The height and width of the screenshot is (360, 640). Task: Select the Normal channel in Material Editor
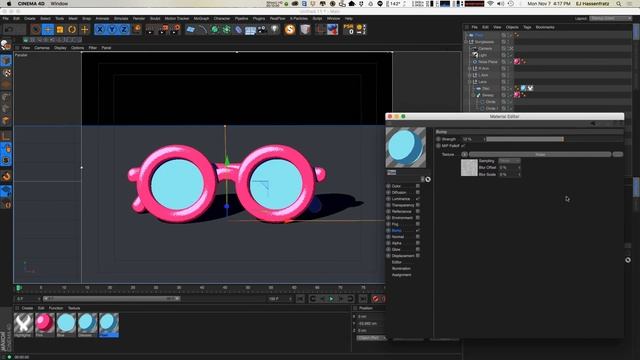pos(398,237)
